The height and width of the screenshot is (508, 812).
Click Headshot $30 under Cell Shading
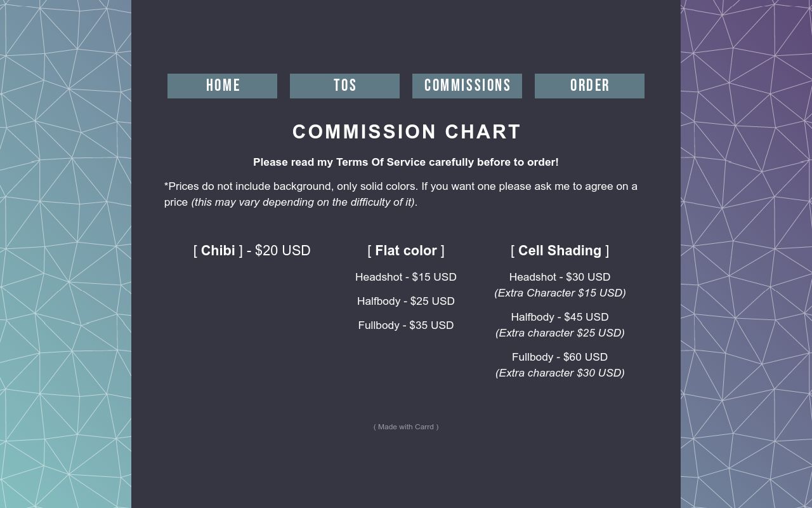[560, 277]
